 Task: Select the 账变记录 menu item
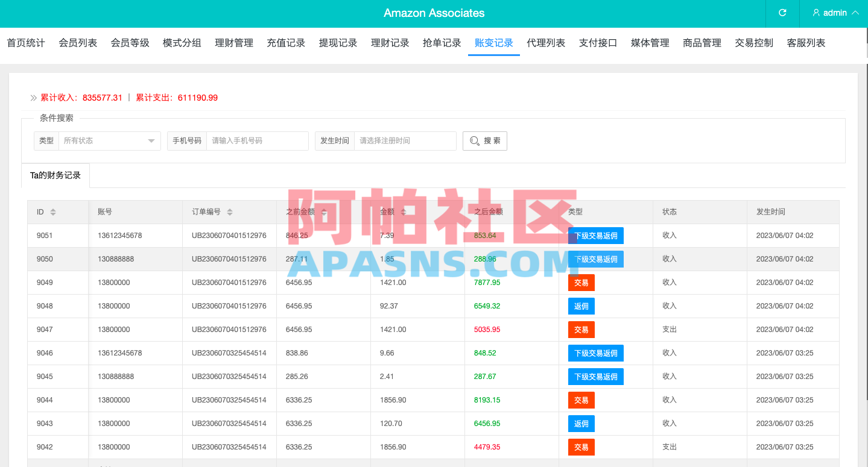pos(494,43)
